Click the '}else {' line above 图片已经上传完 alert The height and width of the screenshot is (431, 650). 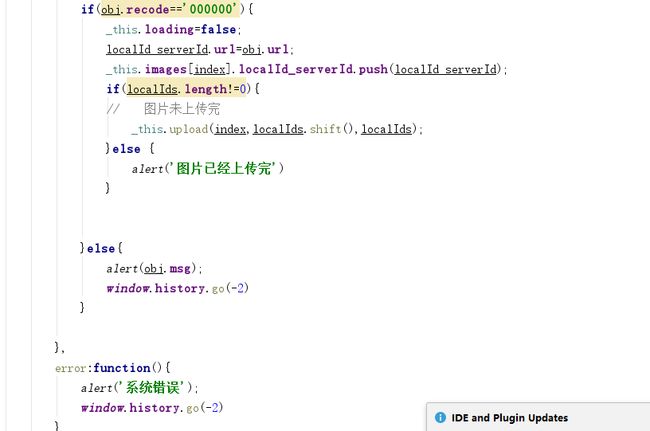tap(130, 148)
